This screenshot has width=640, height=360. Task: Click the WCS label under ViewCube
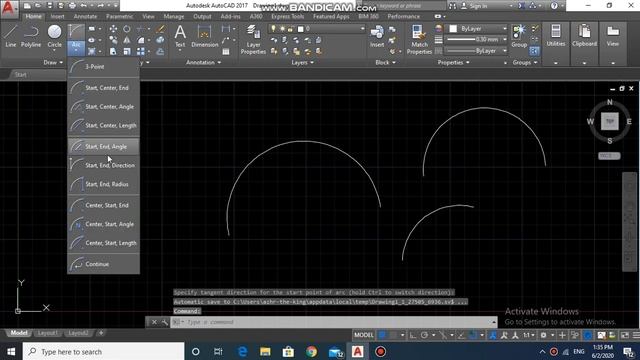(x=609, y=156)
